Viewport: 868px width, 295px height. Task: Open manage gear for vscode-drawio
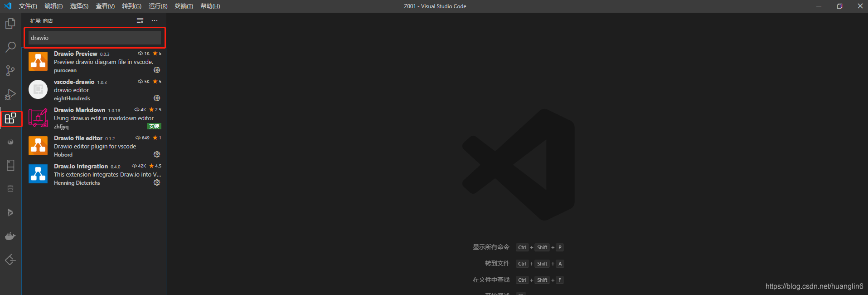coord(157,98)
